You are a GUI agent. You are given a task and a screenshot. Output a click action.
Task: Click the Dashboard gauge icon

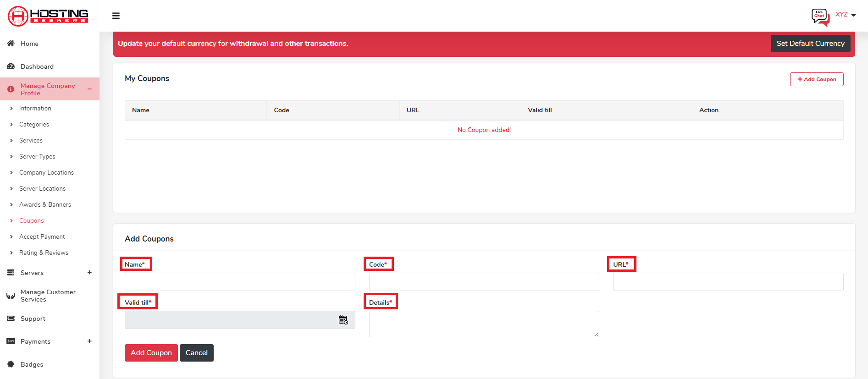[11, 66]
